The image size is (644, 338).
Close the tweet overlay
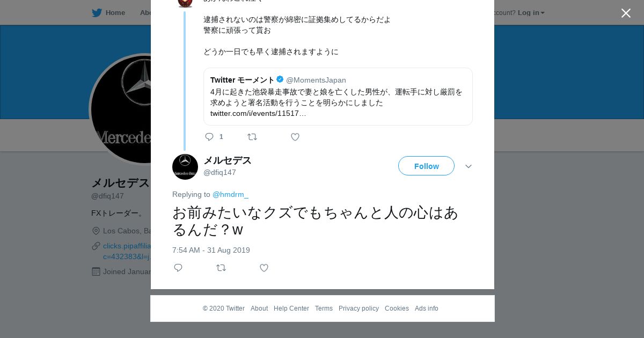pyautogui.click(x=626, y=13)
